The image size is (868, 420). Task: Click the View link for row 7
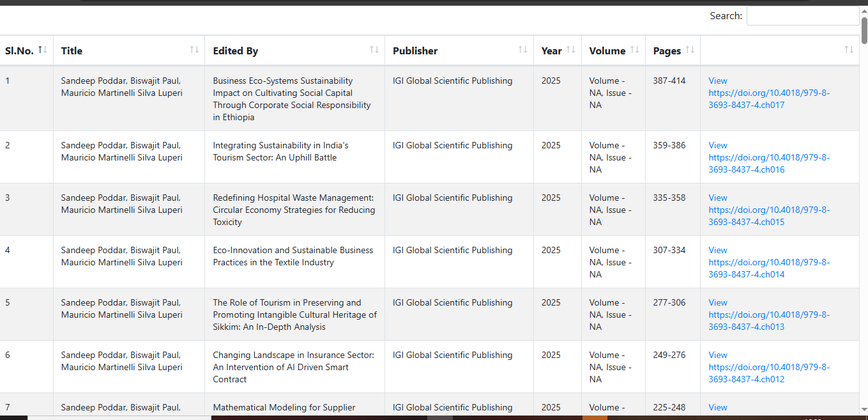coord(718,408)
